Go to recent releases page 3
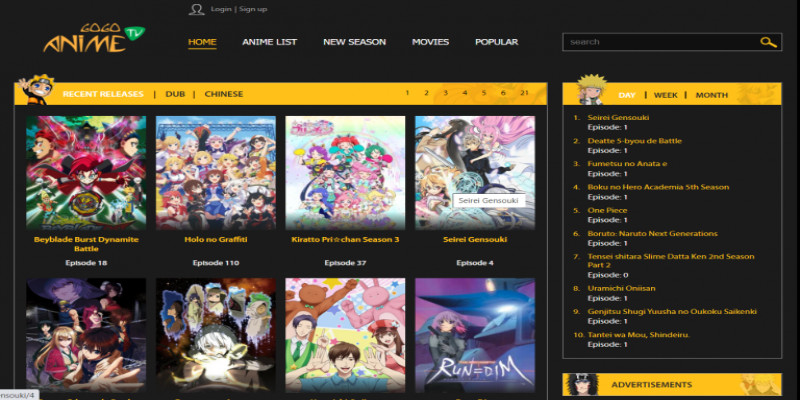Viewport: 800px width, 400px height. tap(445, 93)
